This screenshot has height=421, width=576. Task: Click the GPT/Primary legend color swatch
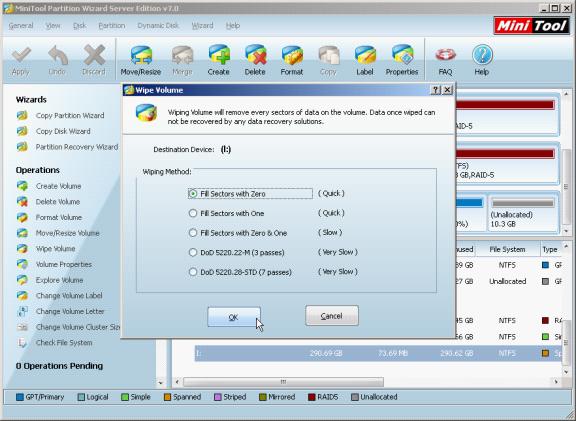(x=20, y=397)
